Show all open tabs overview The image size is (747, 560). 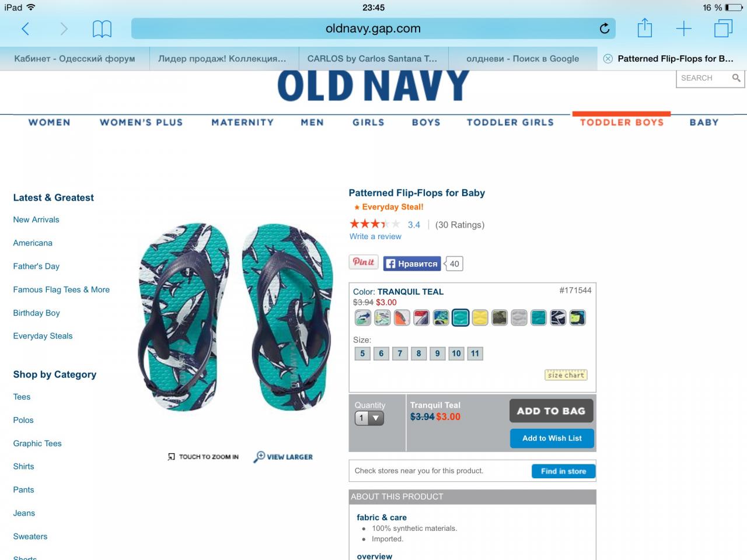click(723, 28)
